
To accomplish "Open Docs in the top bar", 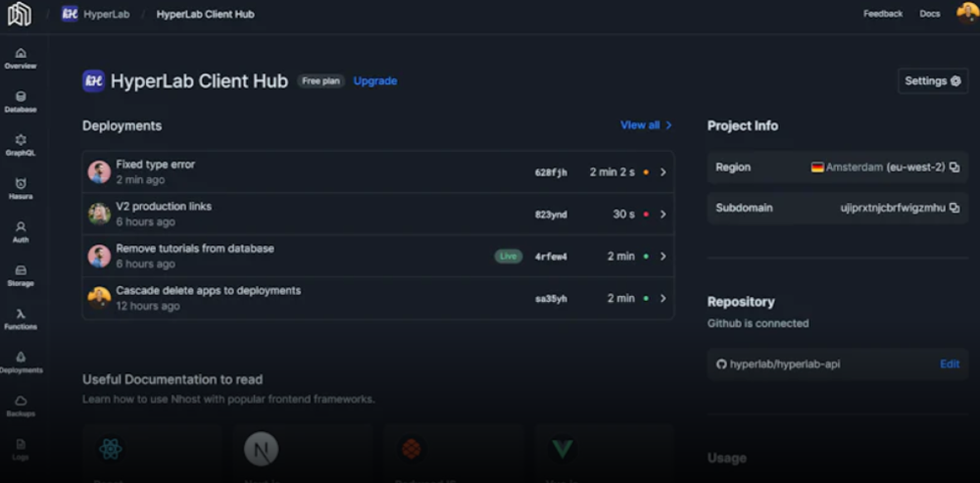I will coord(929,14).
